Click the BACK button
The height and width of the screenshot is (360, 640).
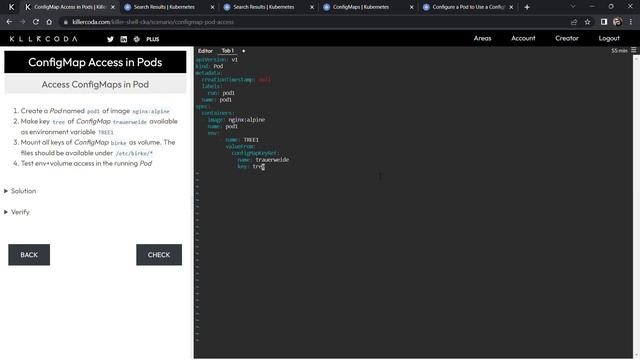[x=29, y=255]
